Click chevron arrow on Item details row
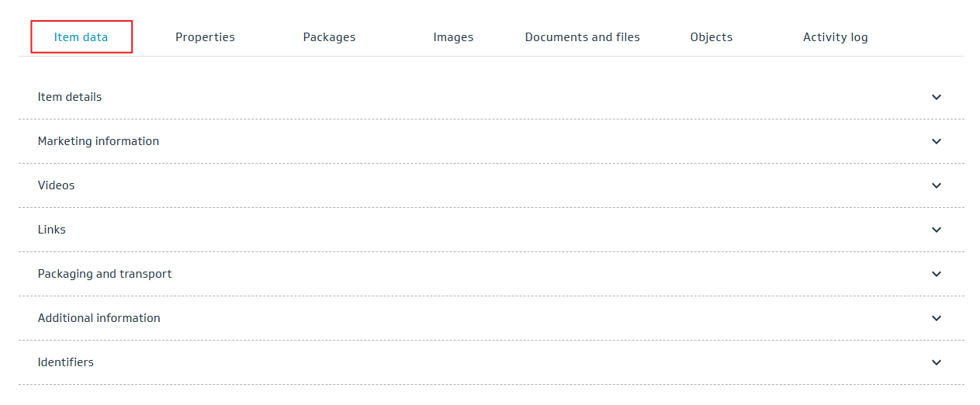 point(937,97)
